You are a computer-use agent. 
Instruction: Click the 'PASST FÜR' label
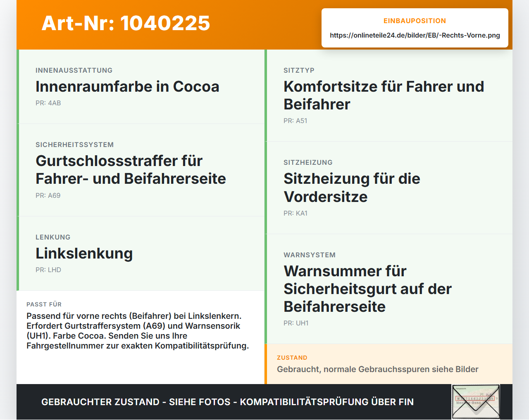44,304
